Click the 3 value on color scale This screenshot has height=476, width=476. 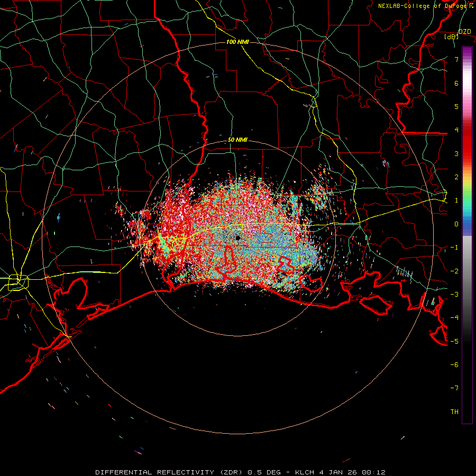tap(456, 153)
